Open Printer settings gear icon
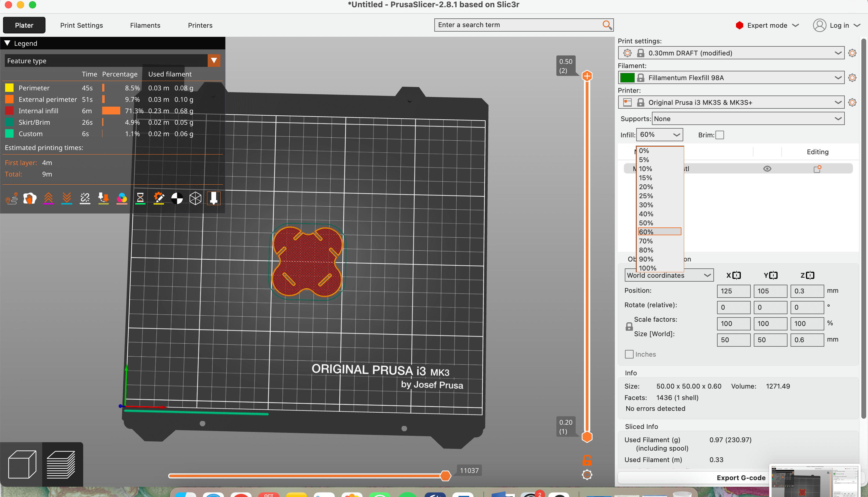Viewport: 868px width, 497px height. (x=852, y=102)
